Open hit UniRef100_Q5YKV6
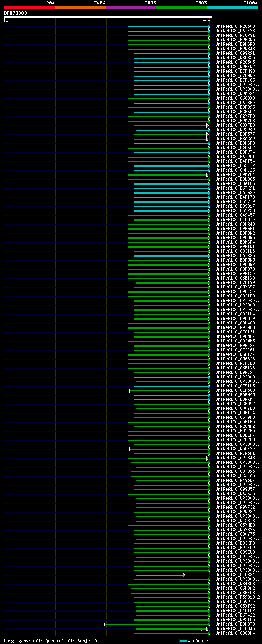Screen dimensions: 262x644 pyautogui.click(x=235, y=530)
